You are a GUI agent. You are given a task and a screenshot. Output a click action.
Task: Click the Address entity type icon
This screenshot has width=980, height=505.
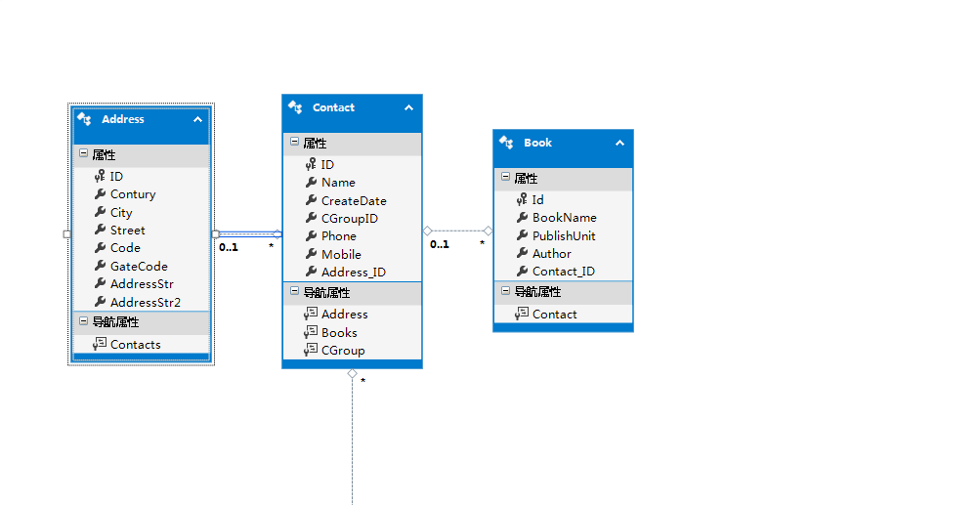click(84, 118)
